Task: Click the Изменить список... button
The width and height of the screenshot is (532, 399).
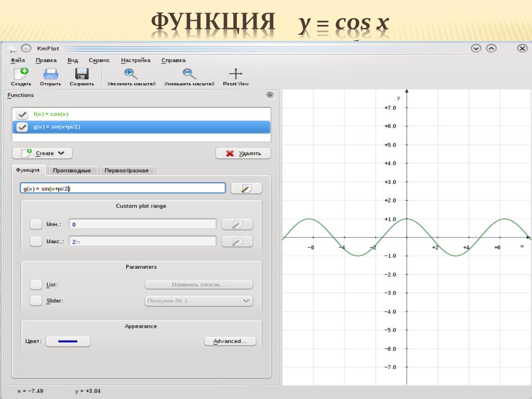Action: pos(199,284)
